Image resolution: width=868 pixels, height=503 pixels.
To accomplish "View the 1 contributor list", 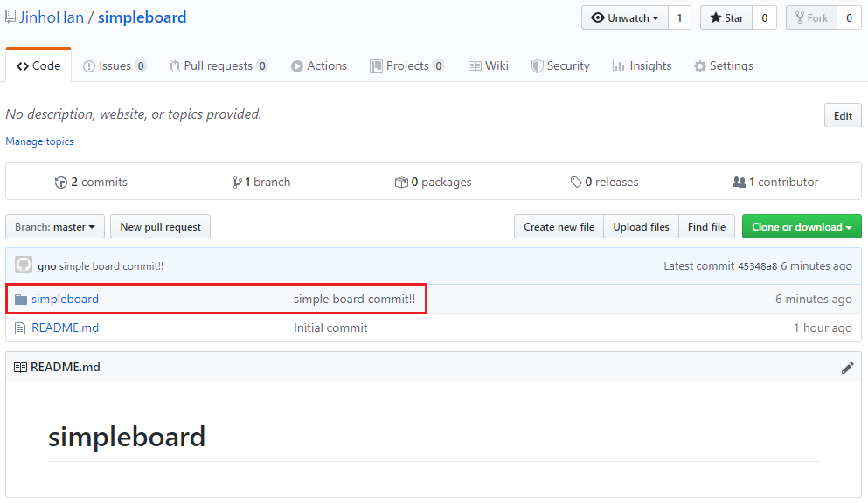I will (x=775, y=182).
